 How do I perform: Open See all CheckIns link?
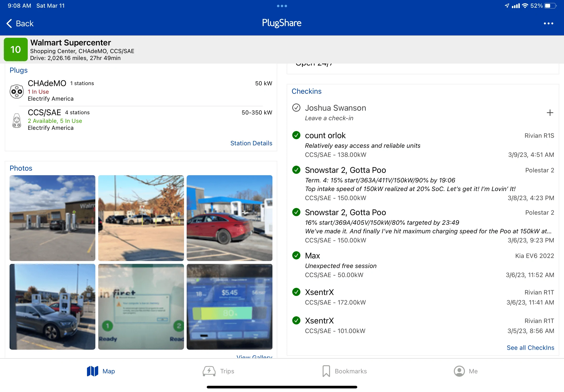tap(530, 348)
